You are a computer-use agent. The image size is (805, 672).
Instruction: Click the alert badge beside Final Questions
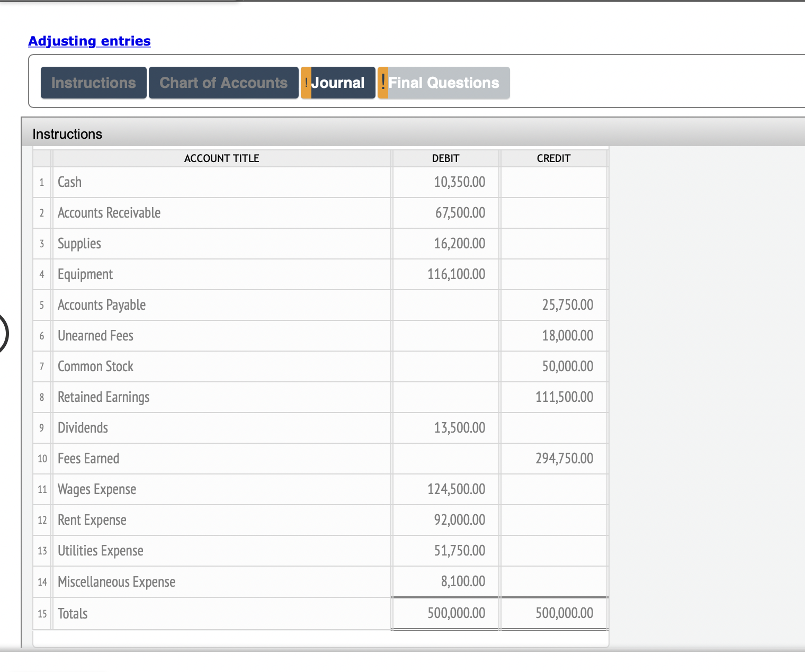[x=382, y=83]
